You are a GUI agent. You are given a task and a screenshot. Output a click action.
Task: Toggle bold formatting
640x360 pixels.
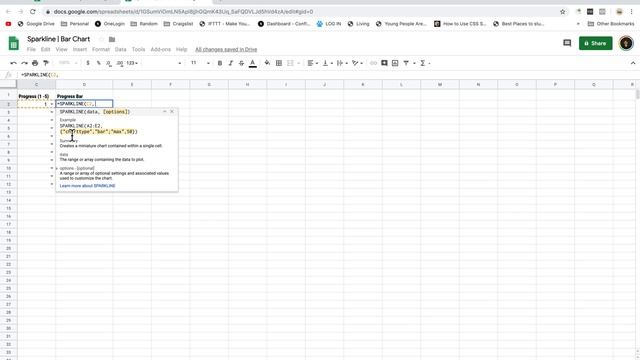[220, 63]
